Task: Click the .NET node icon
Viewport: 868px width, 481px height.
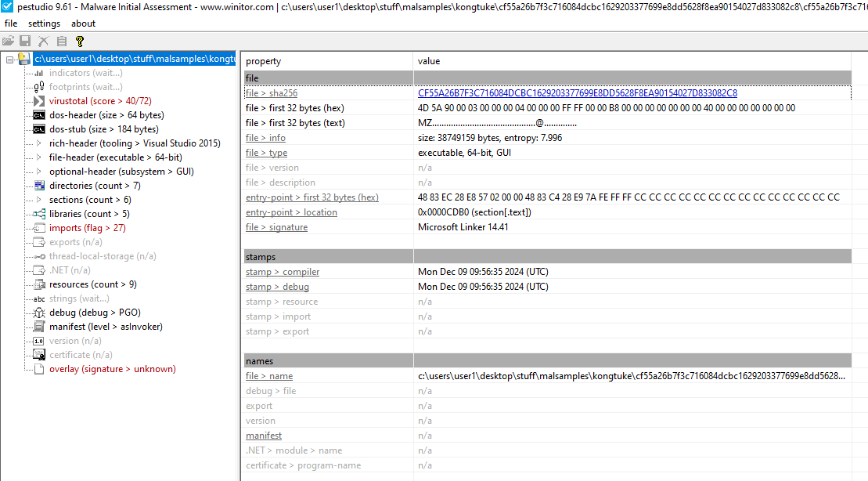Action: point(39,270)
